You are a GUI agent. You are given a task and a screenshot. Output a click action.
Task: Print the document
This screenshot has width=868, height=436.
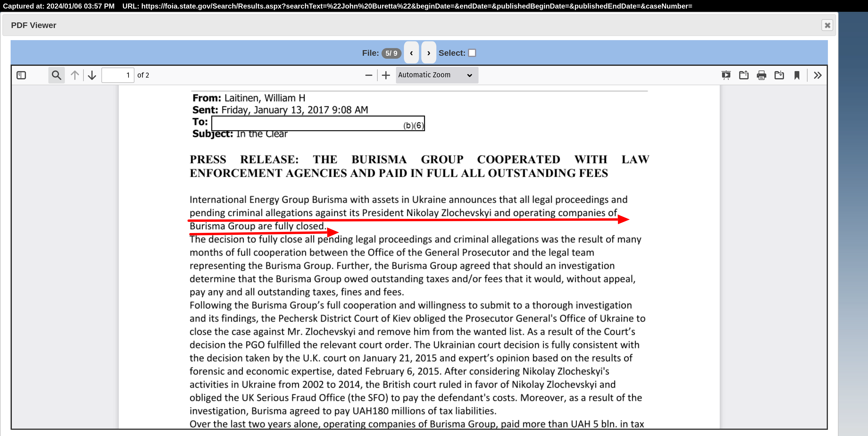click(762, 75)
